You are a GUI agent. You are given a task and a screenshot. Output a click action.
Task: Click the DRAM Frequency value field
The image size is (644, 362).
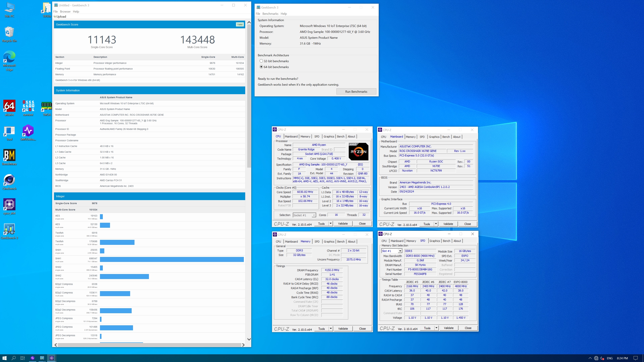coord(332,270)
